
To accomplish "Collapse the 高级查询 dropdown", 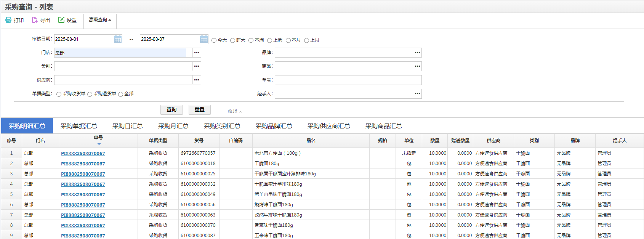I will (100, 20).
